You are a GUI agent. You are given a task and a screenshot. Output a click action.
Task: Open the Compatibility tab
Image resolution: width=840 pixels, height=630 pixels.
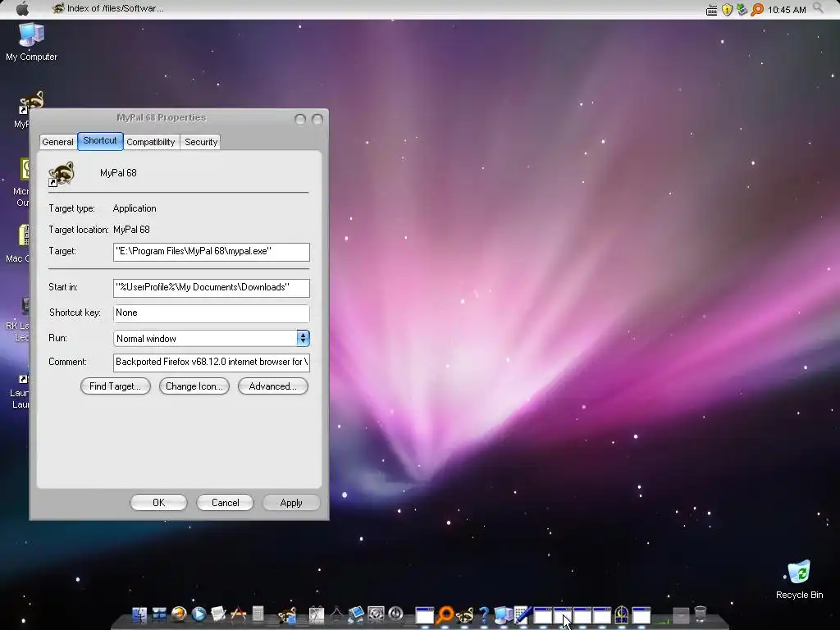(151, 142)
